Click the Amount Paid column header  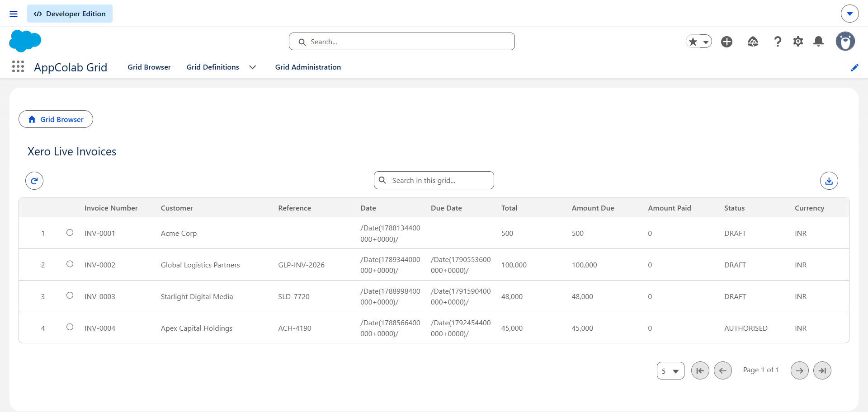(x=670, y=208)
